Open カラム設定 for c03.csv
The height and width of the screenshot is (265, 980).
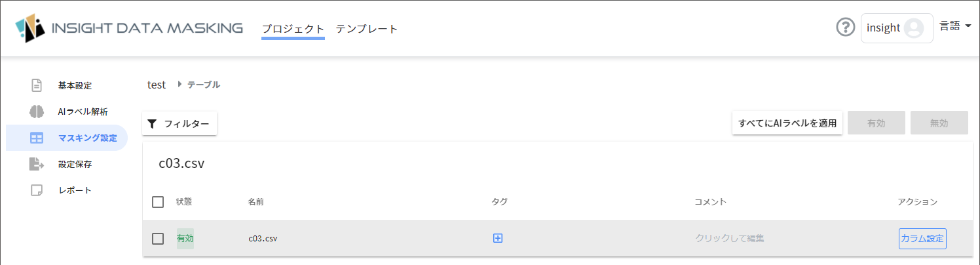coord(922,238)
